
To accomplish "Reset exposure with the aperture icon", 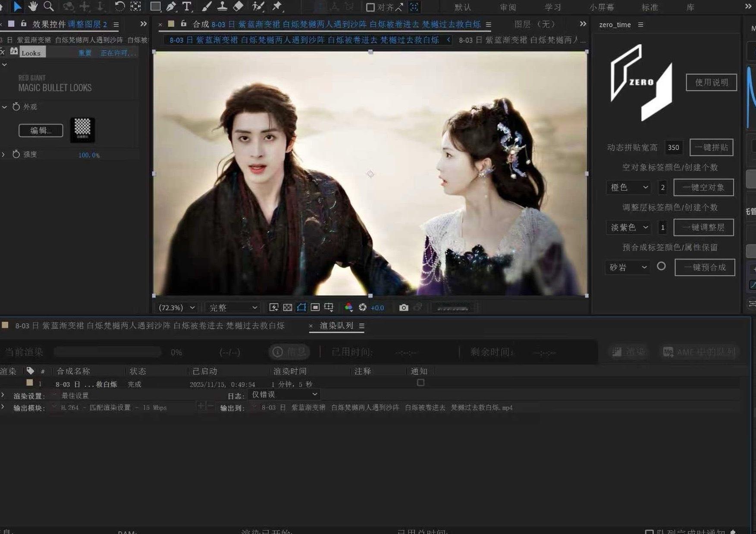I will tap(363, 308).
